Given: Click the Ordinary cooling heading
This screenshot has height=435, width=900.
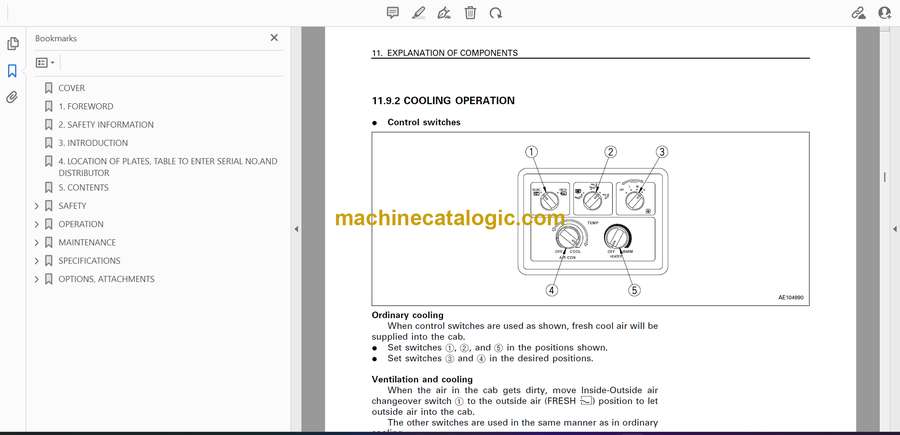Looking at the screenshot, I should (408, 315).
